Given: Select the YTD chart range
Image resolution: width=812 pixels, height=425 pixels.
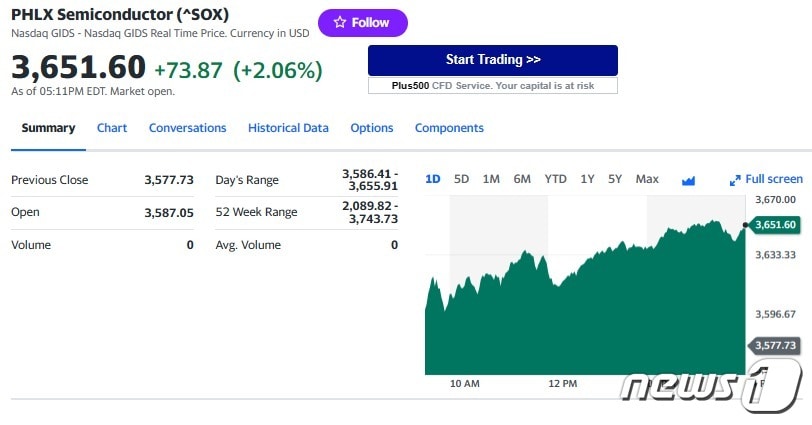Looking at the screenshot, I should point(555,179).
